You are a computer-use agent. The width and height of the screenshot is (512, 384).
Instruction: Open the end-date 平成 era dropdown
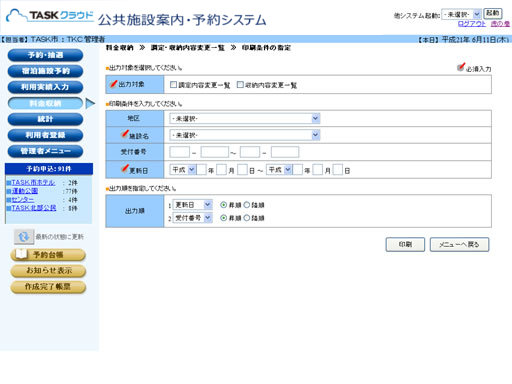[x=279, y=170]
